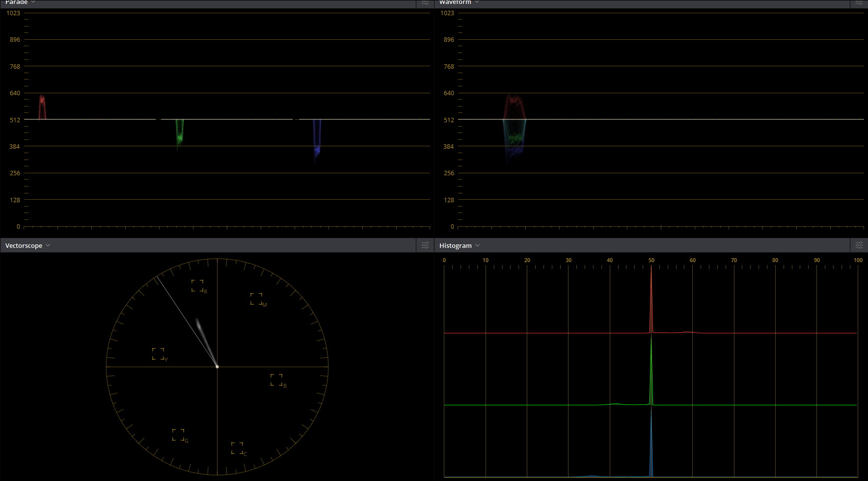Click the B target box in Vectorscope
Viewport: 868px width, 481px height.
click(x=276, y=380)
